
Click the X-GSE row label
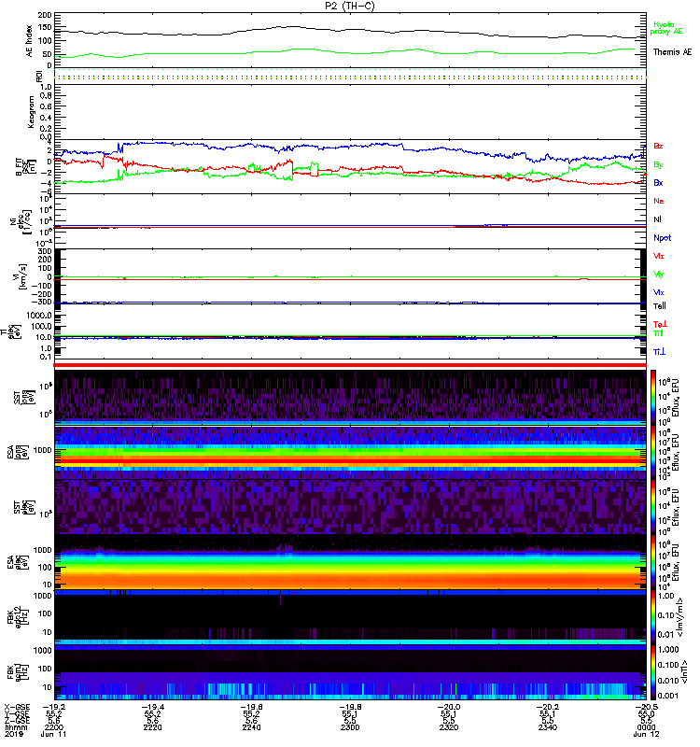click(17, 708)
